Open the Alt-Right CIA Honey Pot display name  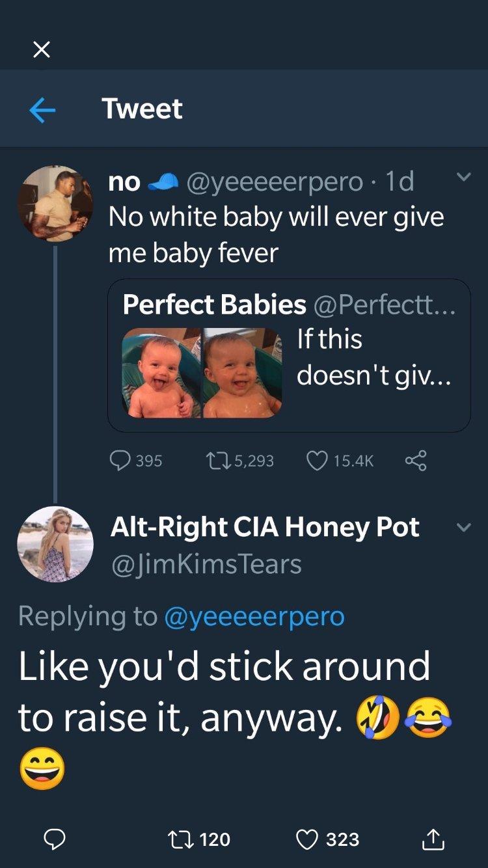pyautogui.click(x=265, y=527)
